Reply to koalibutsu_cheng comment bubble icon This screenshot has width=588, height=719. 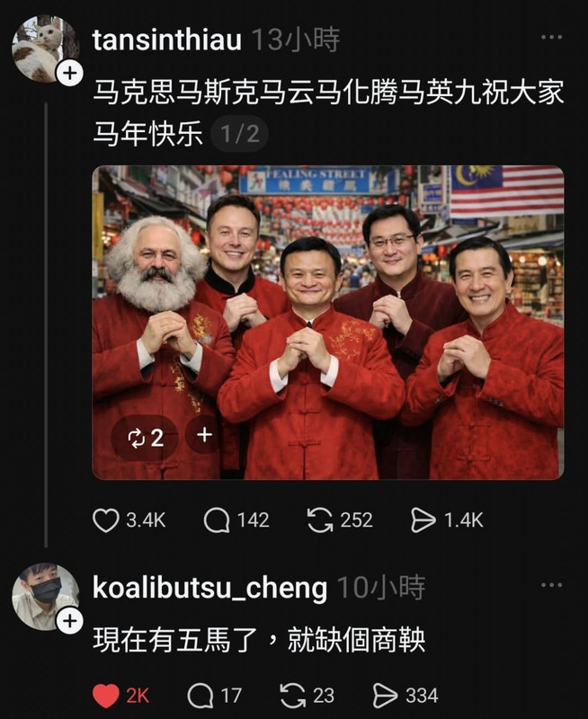tap(200, 696)
